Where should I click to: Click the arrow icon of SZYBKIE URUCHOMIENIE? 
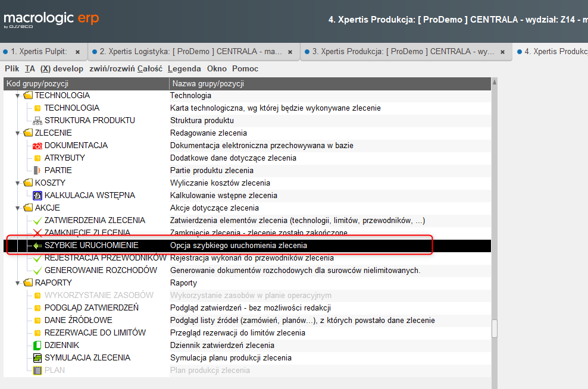point(37,246)
